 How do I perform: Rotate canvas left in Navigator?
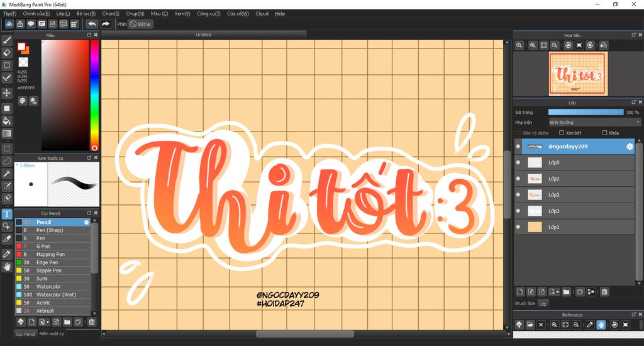click(x=569, y=45)
